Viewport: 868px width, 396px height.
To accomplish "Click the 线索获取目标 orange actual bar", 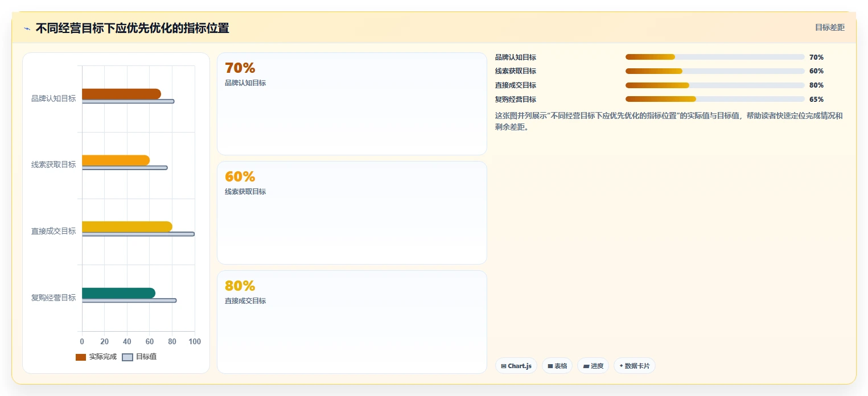I will click(x=116, y=160).
